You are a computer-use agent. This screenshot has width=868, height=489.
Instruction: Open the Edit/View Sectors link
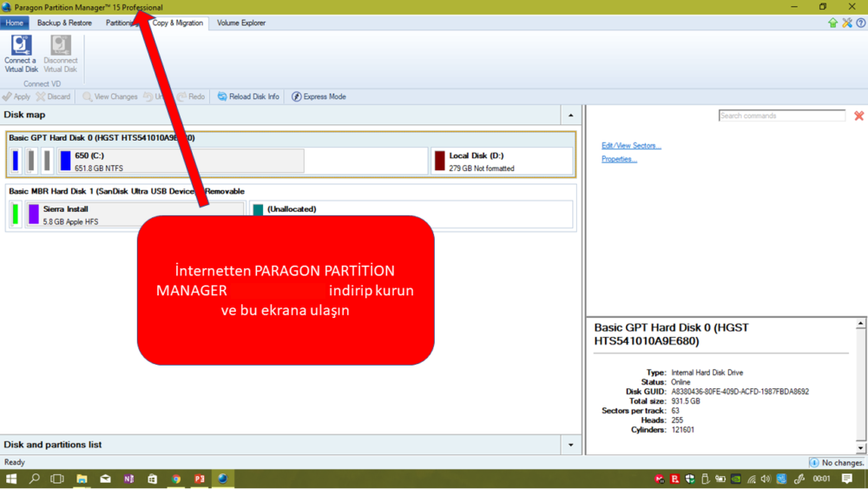click(x=631, y=146)
